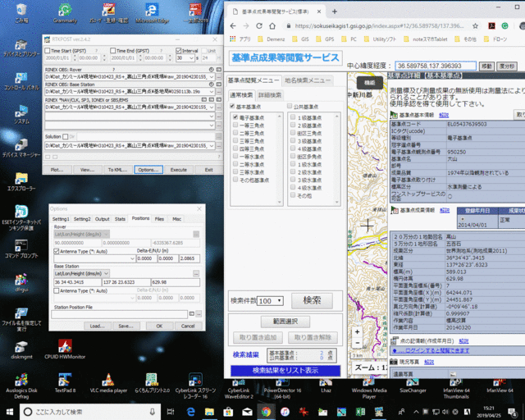Click the 中心緯度経度 coordinate input field

pyautogui.click(x=436, y=66)
